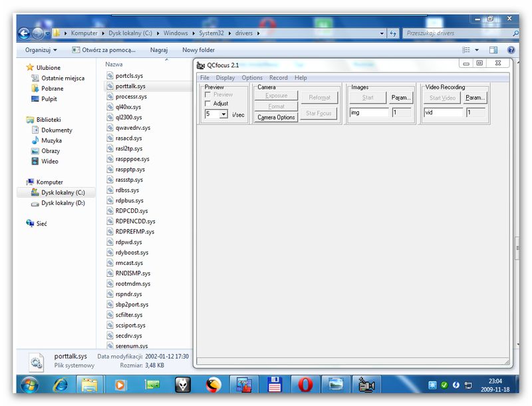The width and height of the screenshot is (532, 406).
Task: Tick the Preview checkbox in QCfocus
Action: [x=207, y=95]
